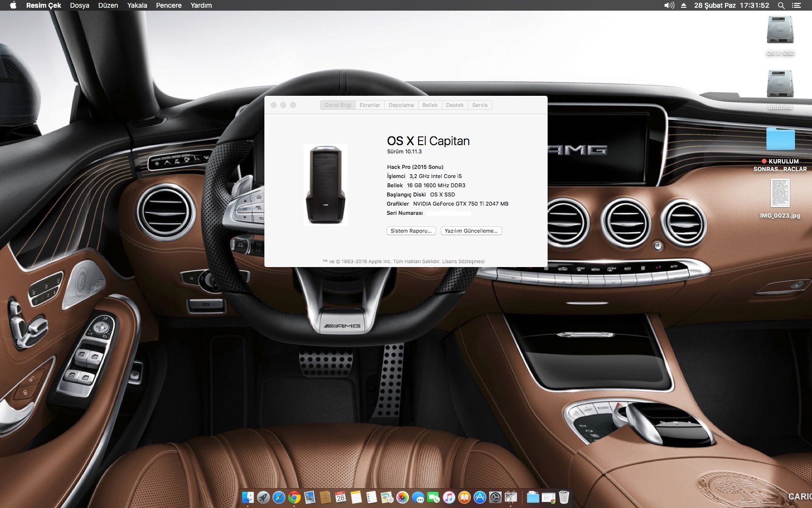Switch to the Ekranlar tab
The height and width of the screenshot is (508, 812).
370,105
